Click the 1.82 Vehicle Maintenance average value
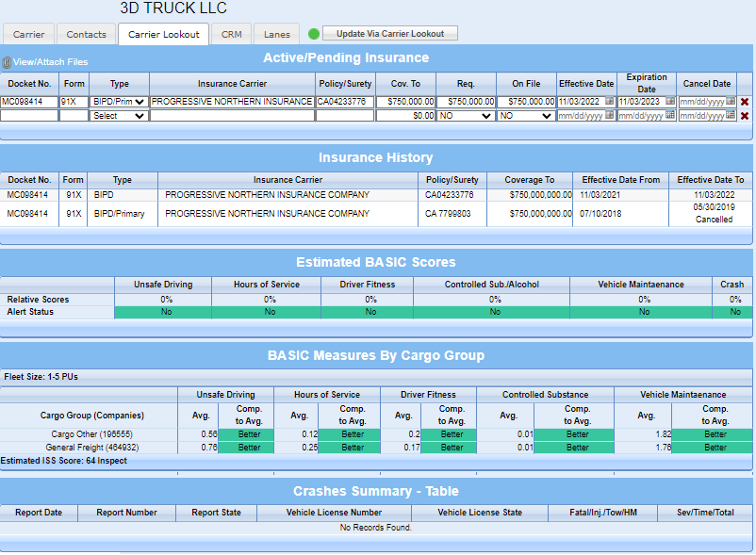 pos(664,434)
